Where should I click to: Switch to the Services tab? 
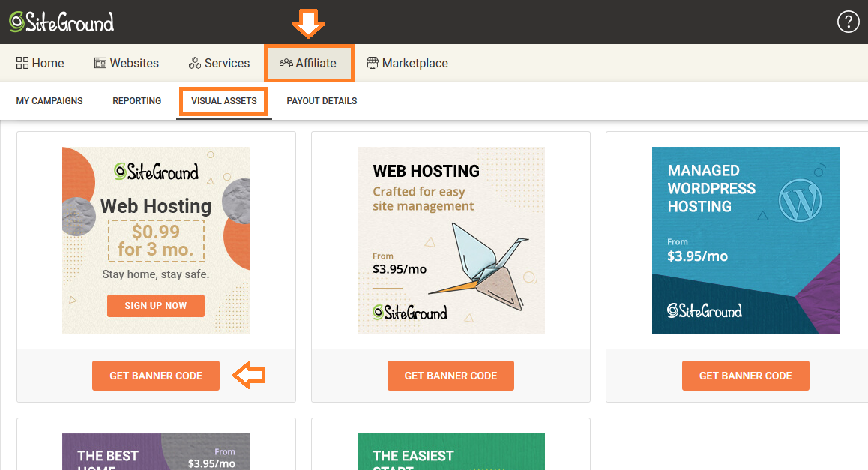coord(219,63)
